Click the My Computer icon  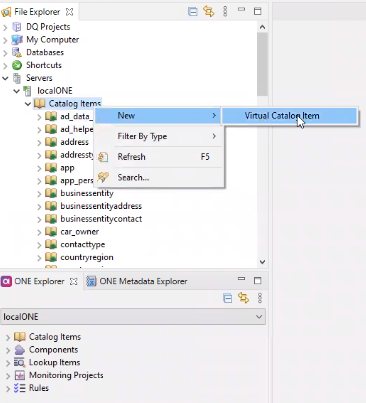tap(17, 40)
